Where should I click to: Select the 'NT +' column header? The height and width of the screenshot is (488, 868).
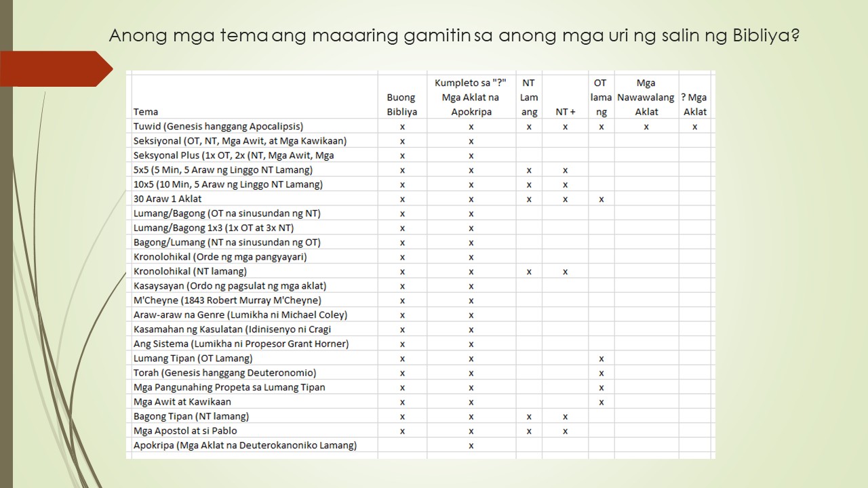click(x=565, y=112)
